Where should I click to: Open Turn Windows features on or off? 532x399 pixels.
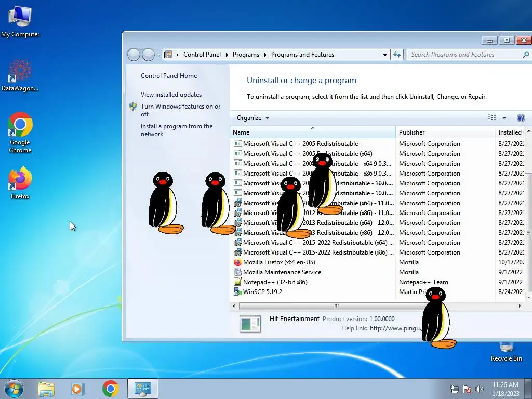point(180,110)
